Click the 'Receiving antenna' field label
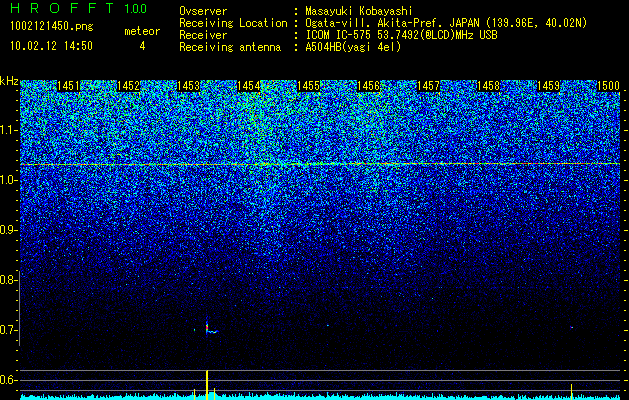 [x=230, y=47]
